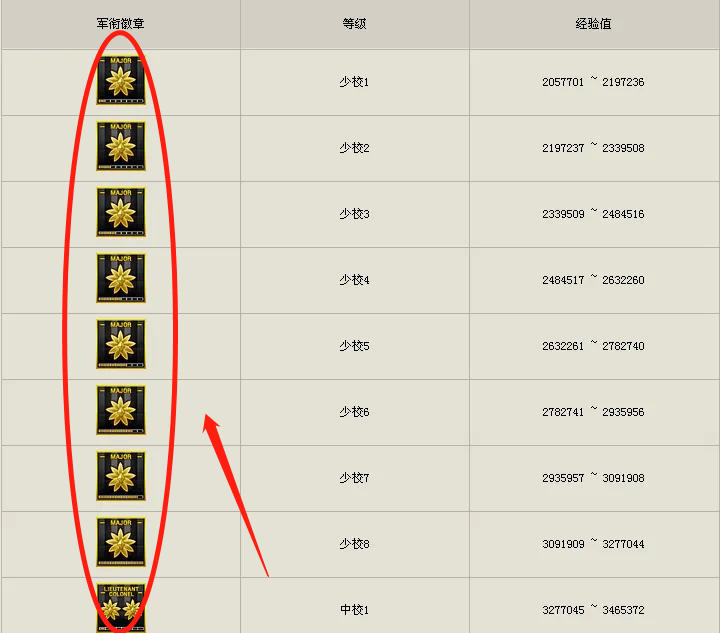The height and width of the screenshot is (633, 720).
Task: Click experience range 3277045 ~ 3465372
Action: pyautogui.click(x=593, y=610)
